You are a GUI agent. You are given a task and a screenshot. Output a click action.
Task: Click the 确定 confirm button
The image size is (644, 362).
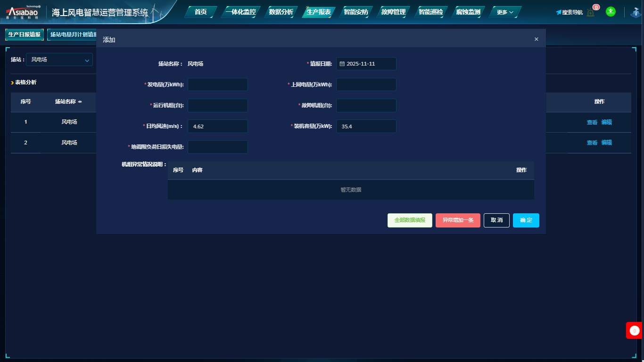coord(526,220)
